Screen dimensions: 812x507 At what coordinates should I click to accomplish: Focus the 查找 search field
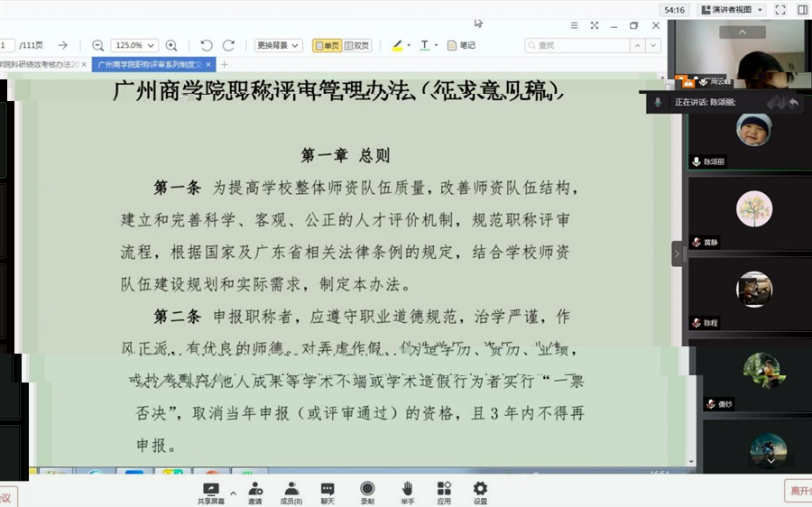[577, 46]
